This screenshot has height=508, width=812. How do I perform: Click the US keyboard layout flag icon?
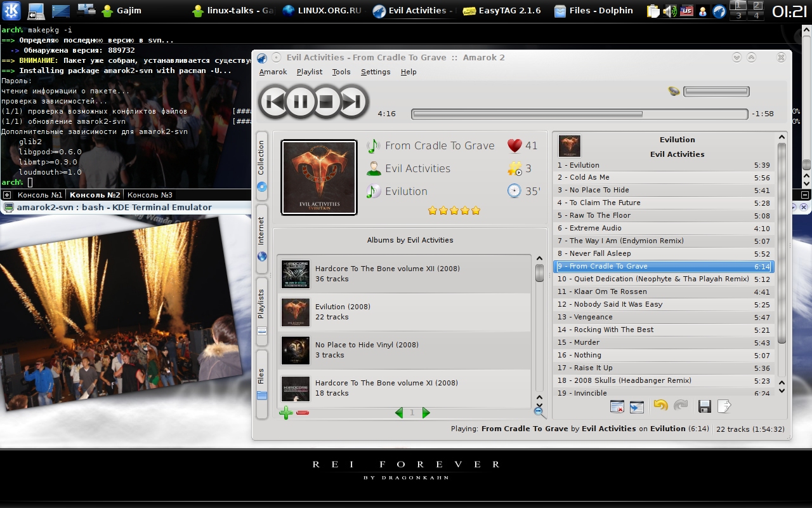click(686, 11)
